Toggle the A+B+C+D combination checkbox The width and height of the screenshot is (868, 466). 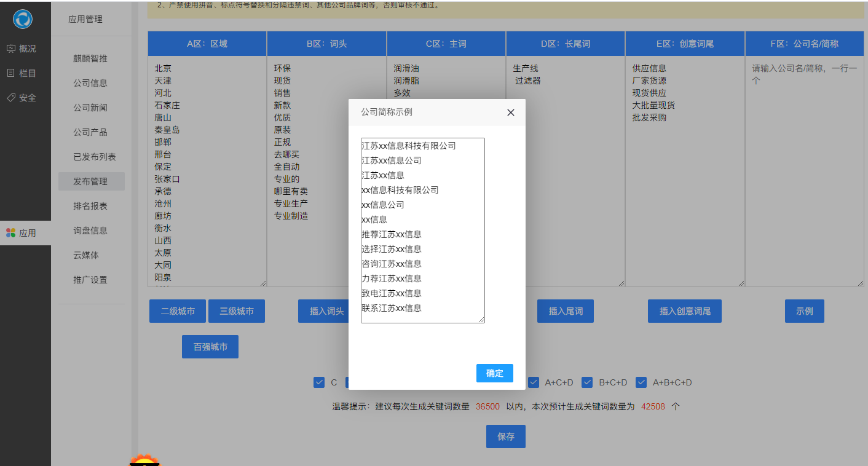pyautogui.click(x=641, y=382)
